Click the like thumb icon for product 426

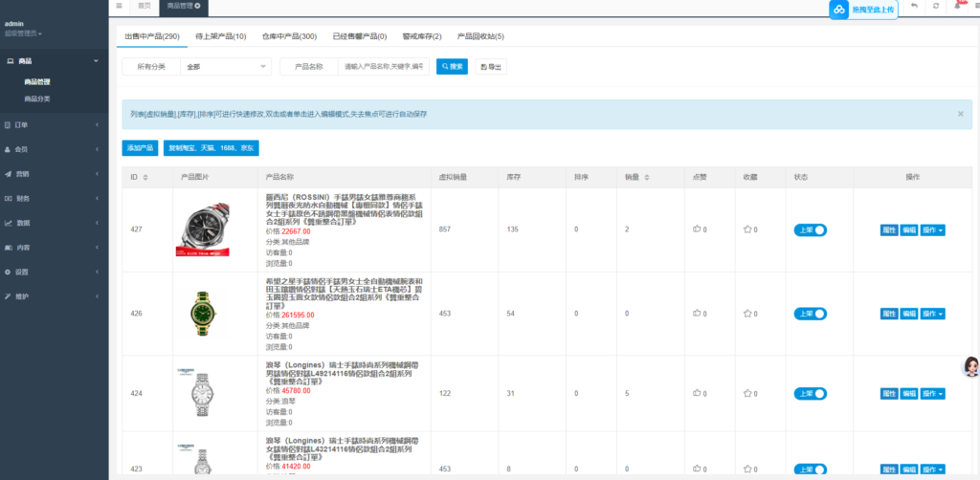[697, 313]
